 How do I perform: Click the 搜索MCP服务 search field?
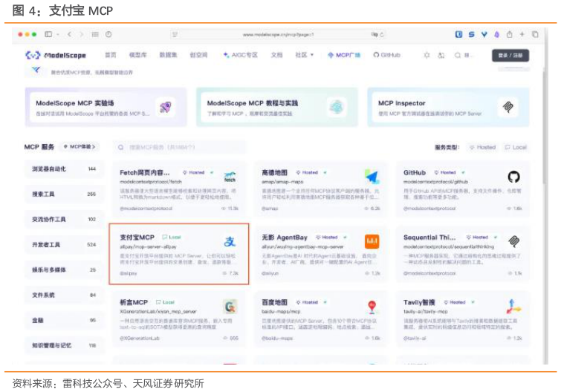pos(180,147)
